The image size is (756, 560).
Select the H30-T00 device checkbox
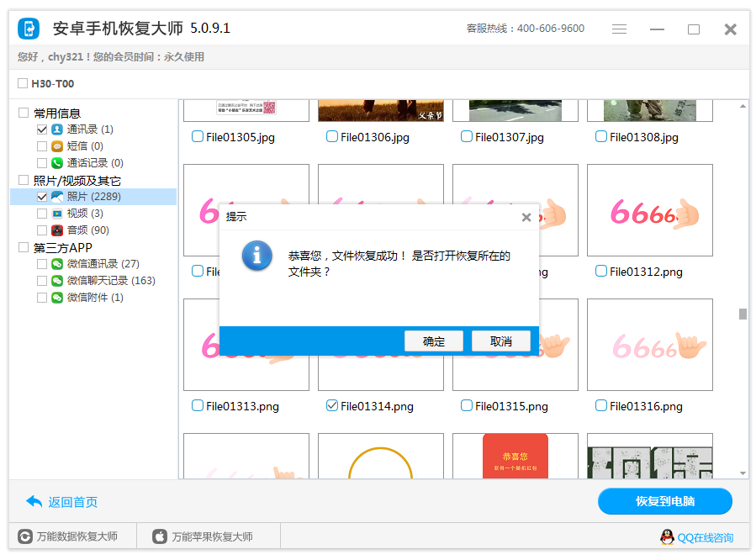[x=23, y=84]
